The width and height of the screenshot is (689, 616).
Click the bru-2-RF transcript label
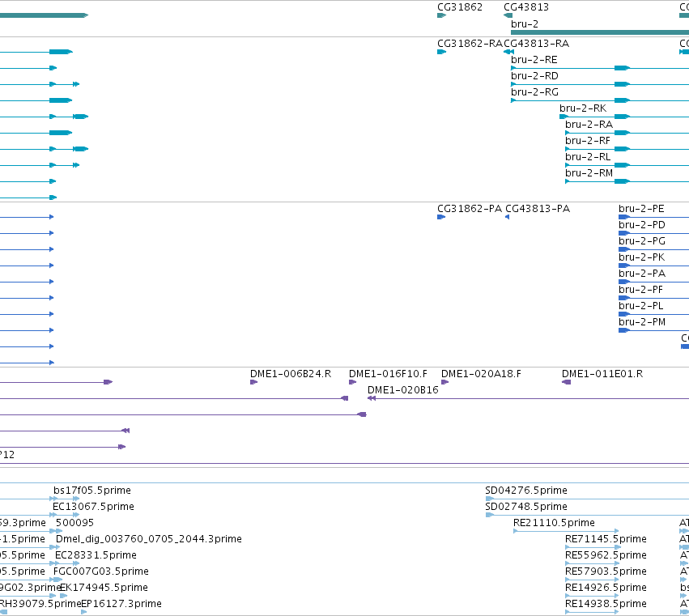click(588, 141)
